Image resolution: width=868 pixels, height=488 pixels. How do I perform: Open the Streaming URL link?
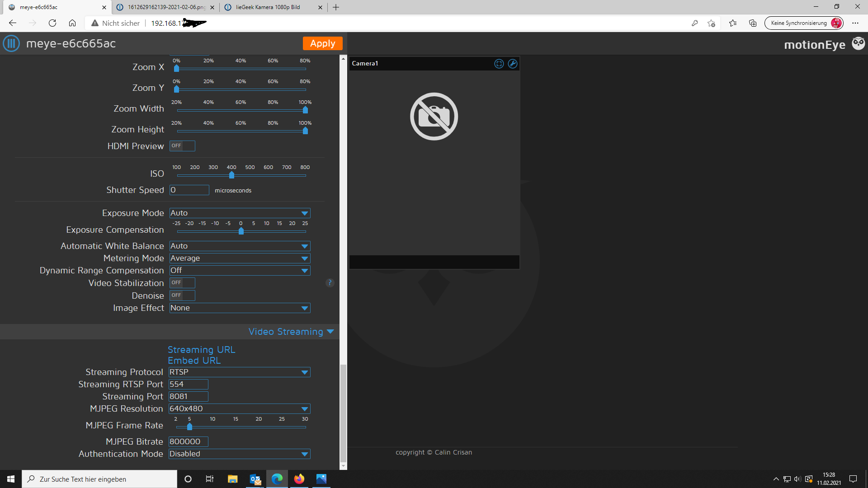coord(201,350)
